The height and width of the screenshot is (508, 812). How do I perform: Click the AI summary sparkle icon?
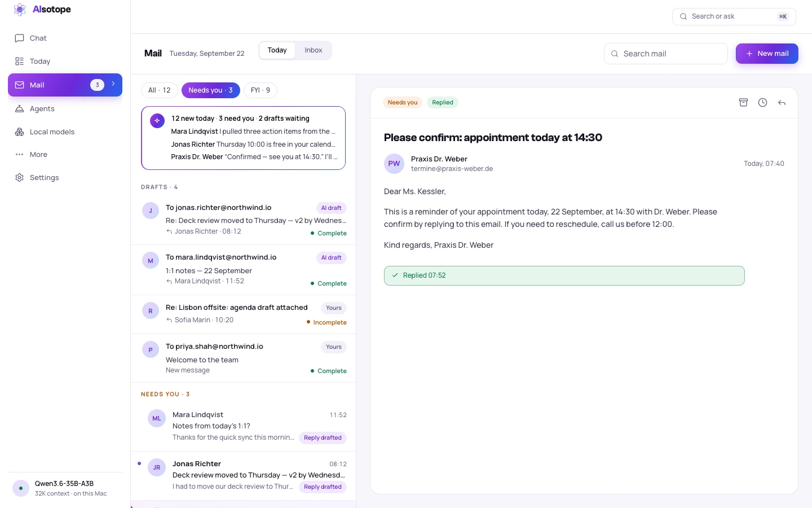[157, 120]
